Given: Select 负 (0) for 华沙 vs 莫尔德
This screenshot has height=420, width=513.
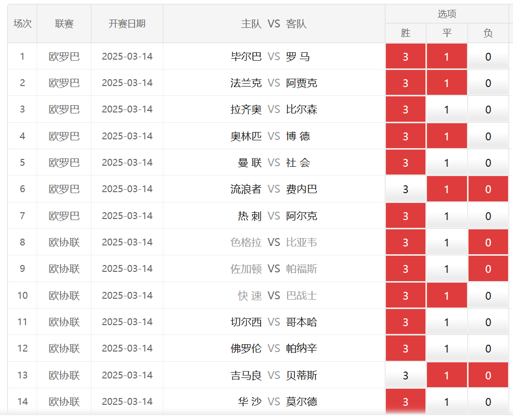Looking at the screenshot, I should (488, 402).
